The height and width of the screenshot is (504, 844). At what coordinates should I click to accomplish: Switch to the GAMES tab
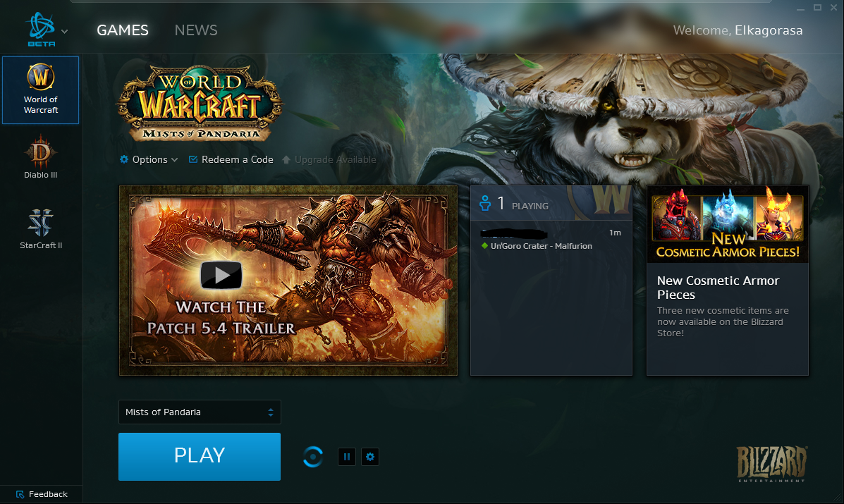(122, 30)
